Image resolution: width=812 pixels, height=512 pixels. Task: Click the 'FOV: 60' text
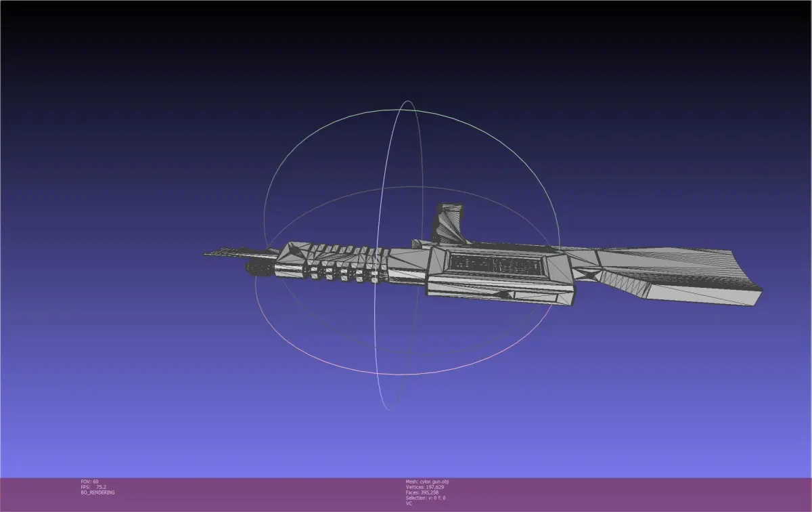pos(89,482)
